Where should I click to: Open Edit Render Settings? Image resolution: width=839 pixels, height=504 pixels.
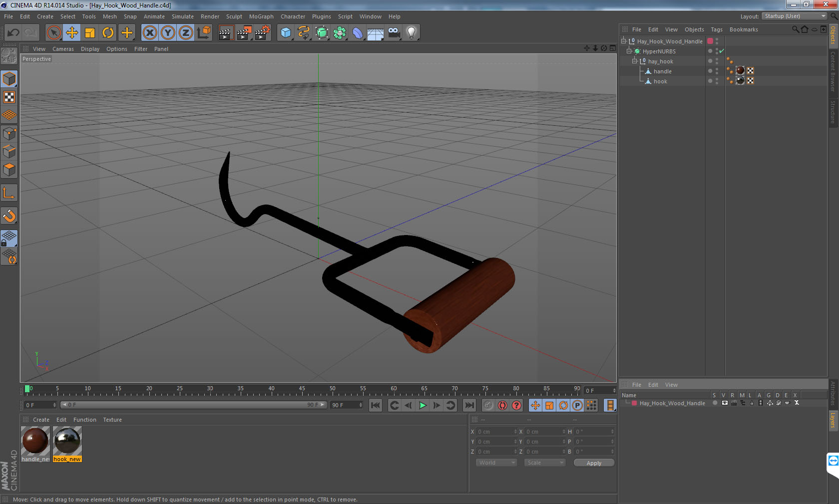pos(262,33)
